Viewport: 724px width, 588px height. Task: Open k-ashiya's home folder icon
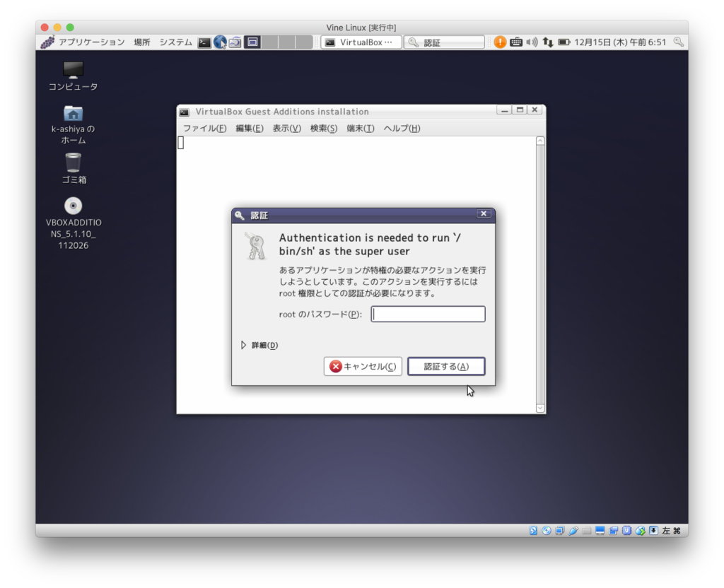[73, 124]
